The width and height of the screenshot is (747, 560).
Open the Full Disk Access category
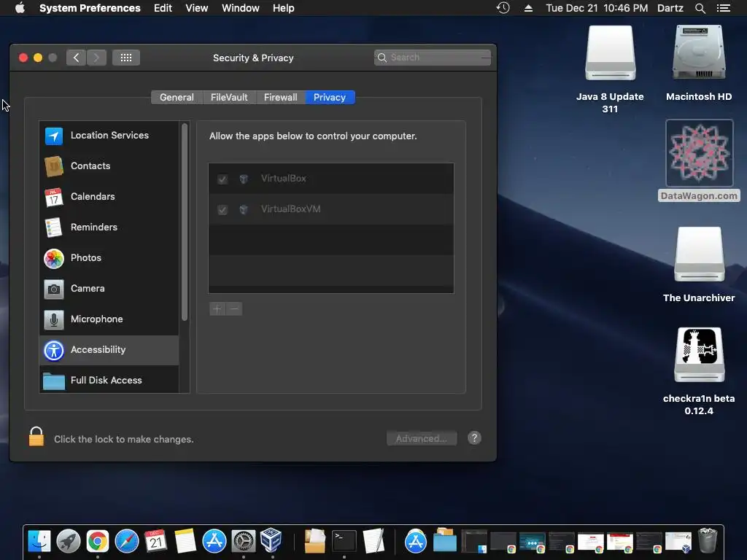[109, 380]
